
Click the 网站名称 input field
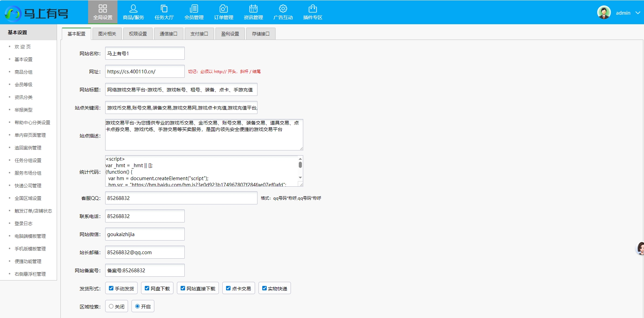point(145,54)
